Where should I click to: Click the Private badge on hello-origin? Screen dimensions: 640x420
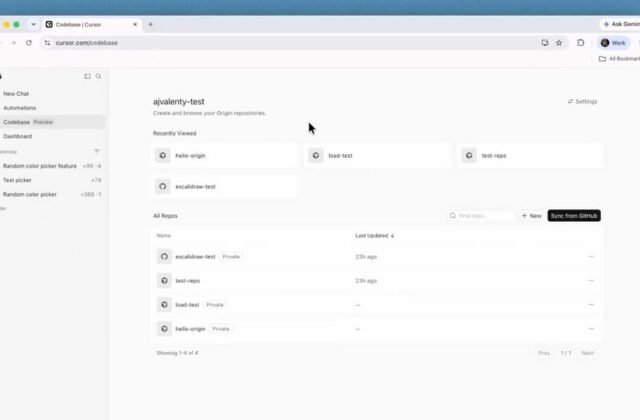pyautogui.click(x=221, y=329)
